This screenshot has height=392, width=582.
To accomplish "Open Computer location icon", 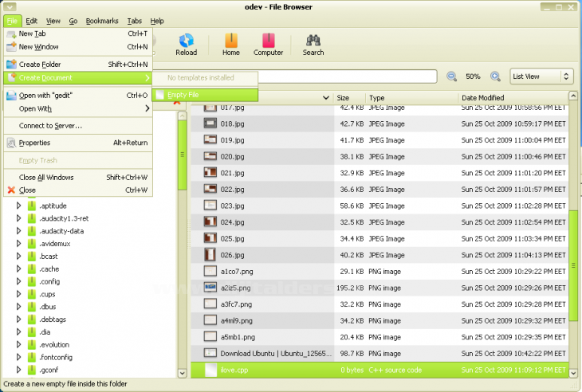I will [268, 43].
